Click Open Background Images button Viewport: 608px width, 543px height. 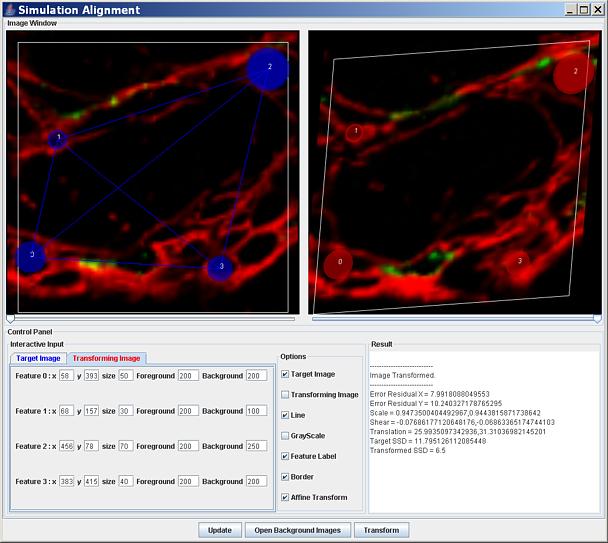296,530
